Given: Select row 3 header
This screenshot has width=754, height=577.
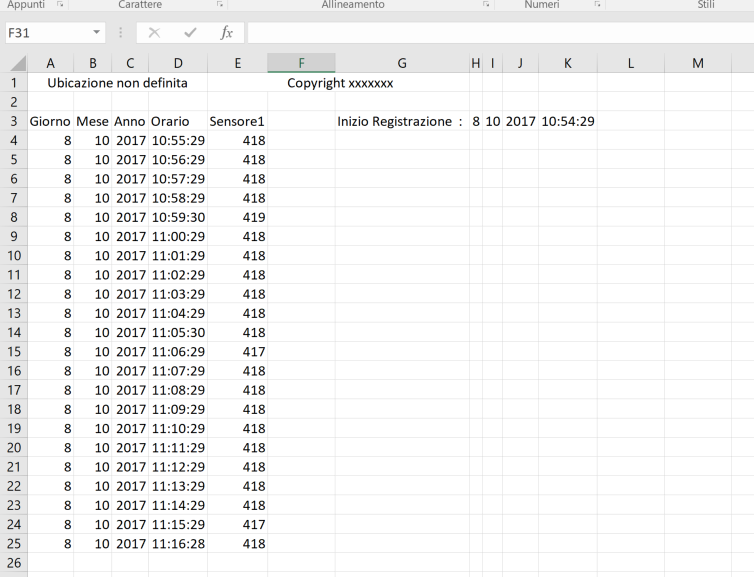Looking at the screenshot, I should (x=14, y=121).
